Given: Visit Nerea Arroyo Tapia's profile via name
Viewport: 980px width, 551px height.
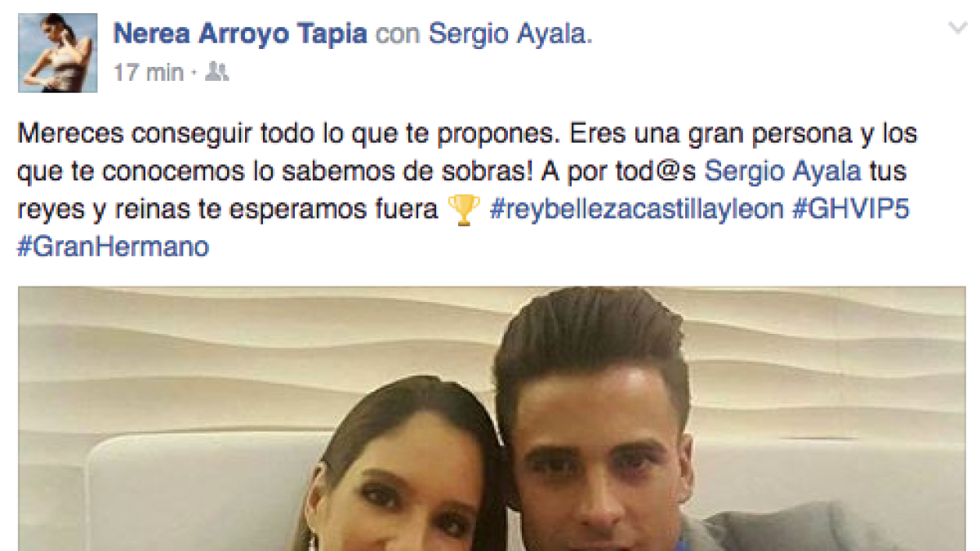Looking at the screenshot, I should (240, 33).
